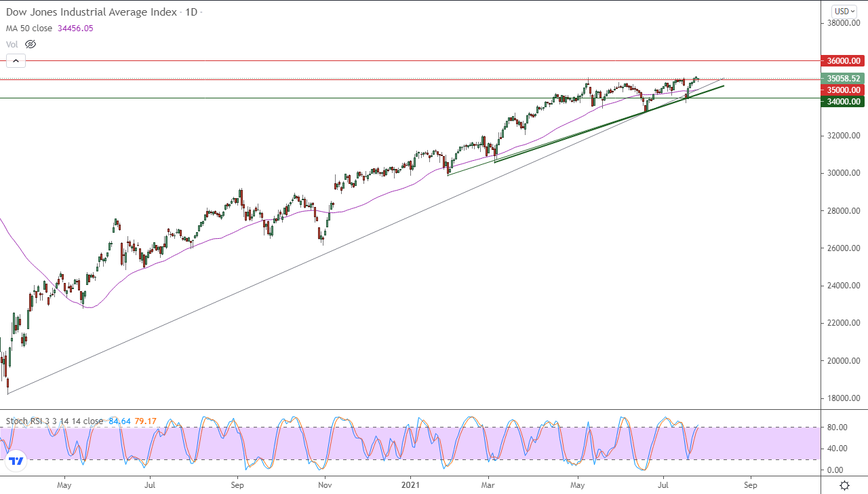Click the Sep label at far right of time axis
This screenshot has width=868, height=494.
[x=750, y=485]
